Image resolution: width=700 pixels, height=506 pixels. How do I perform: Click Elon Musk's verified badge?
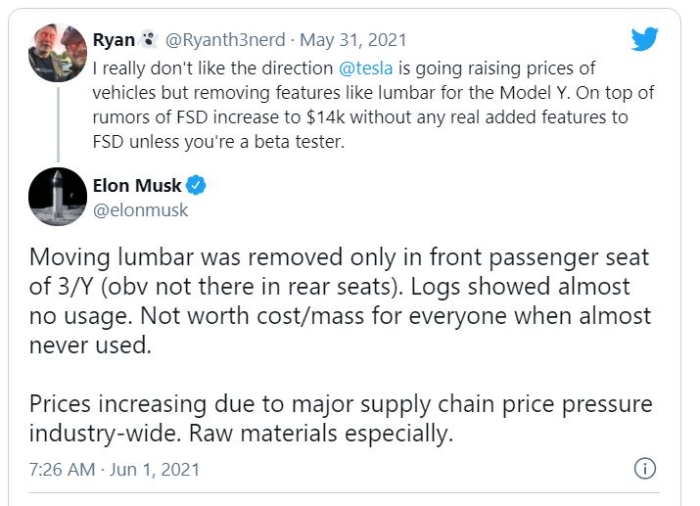[198, 186]
